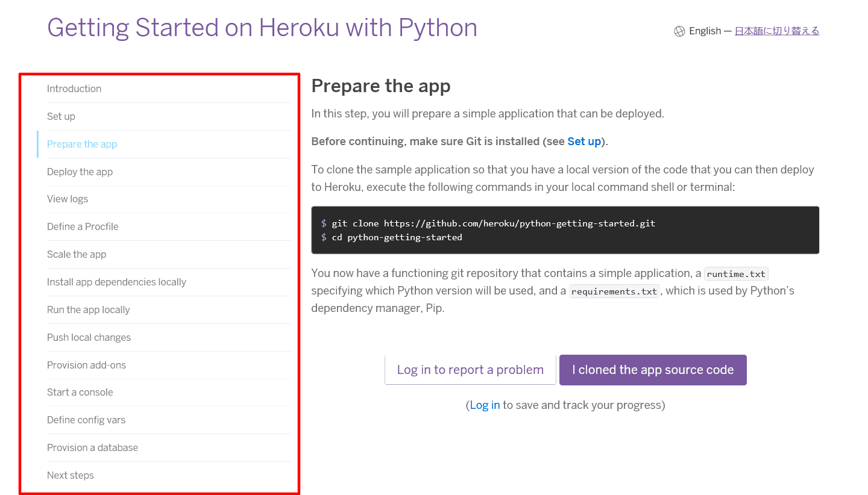Jump to Next steps
The height and width of the screenshot is (495, 868).
coord(71,475)
